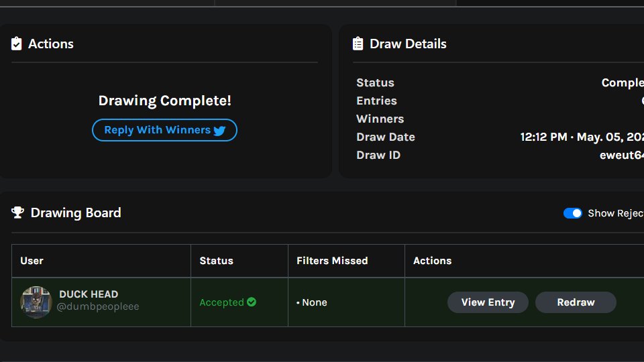Click the 12:12 PM draw date value
Viewport: 644px width, 362px height.
point(582,137)
